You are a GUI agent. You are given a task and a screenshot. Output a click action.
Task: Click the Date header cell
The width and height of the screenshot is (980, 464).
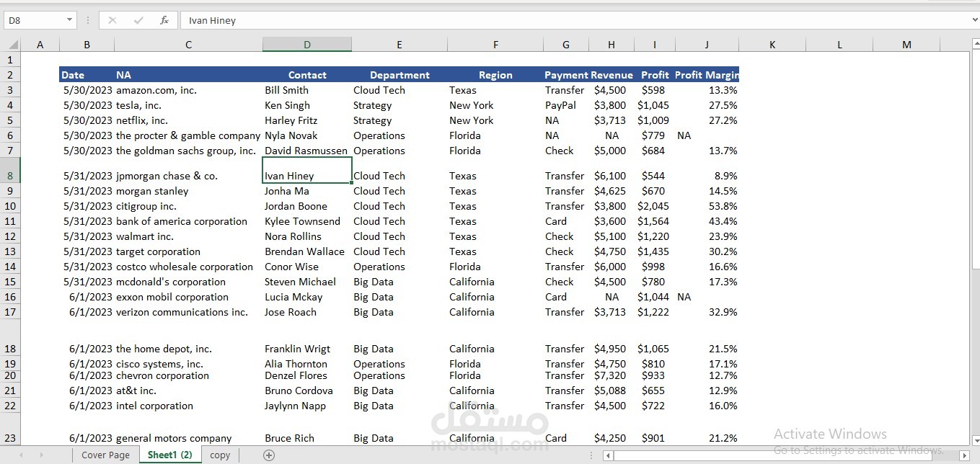point(87,75)
